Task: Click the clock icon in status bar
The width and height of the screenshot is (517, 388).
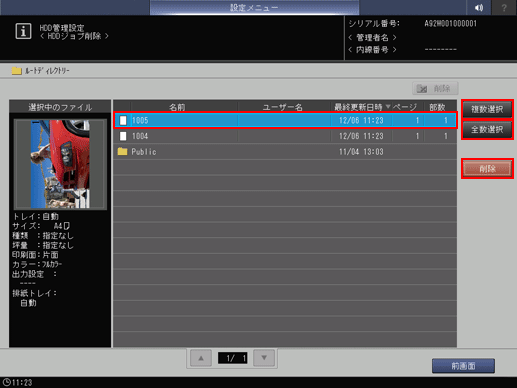Action: tap(7, 382)
